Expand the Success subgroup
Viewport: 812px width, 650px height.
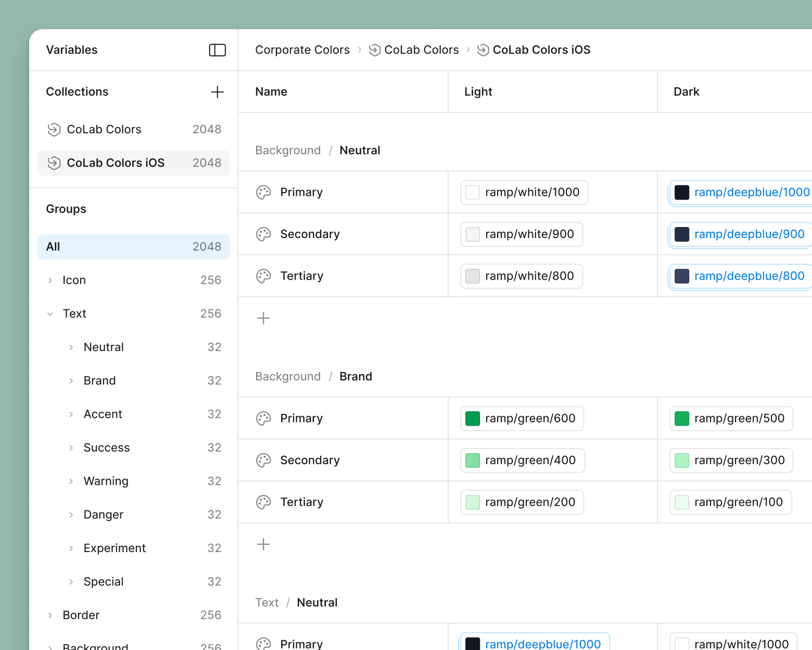click(x=71, y=448)
